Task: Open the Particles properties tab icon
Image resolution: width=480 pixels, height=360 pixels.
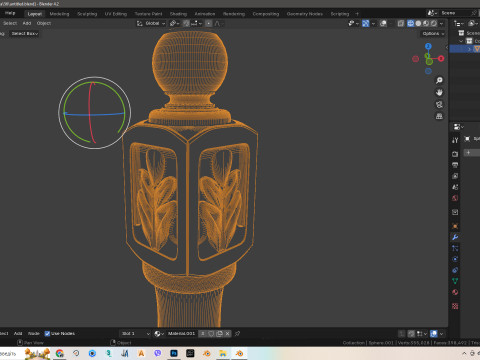Action: (455, 248)
